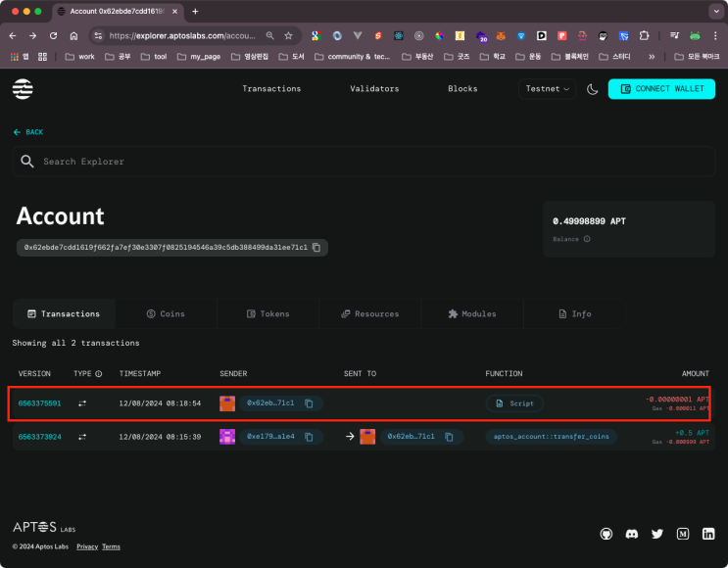
Task: Switch to the Info tab
Action: coord(574,313)
